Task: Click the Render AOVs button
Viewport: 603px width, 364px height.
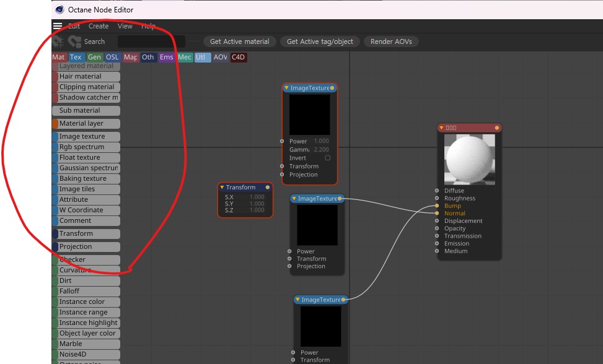Action: pos(391,41)
